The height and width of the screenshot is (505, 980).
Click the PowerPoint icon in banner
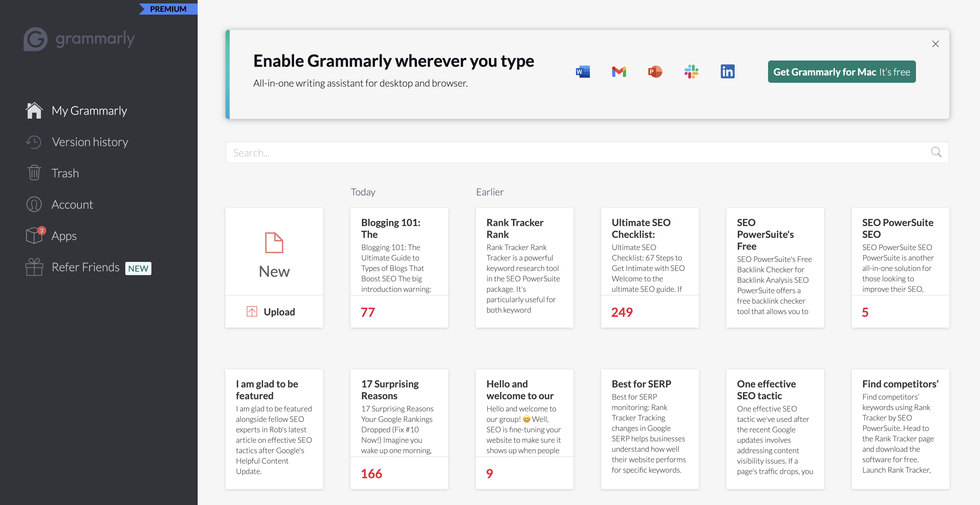point(655,72)
